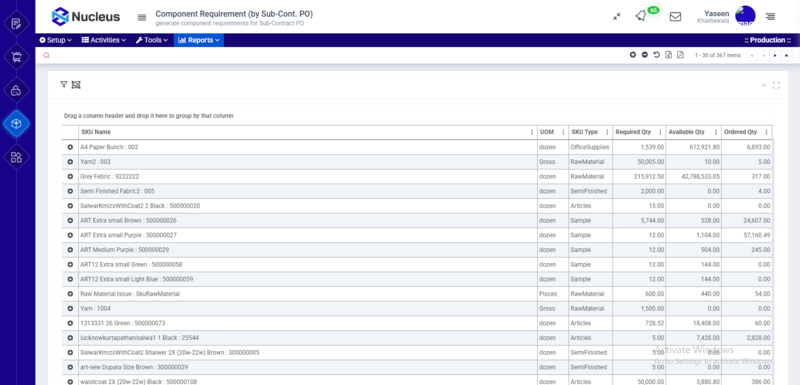Open the Tools menu

point(152,40)
